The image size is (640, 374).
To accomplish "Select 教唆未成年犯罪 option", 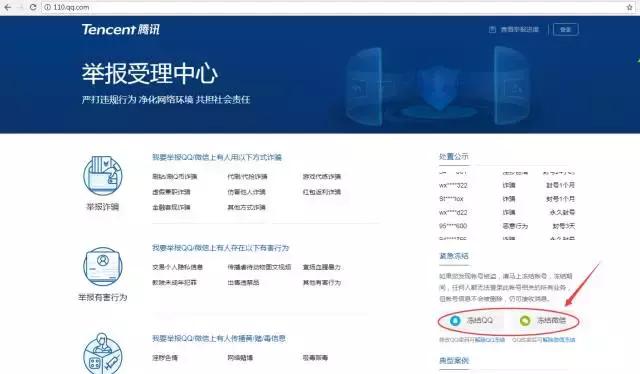I will [174, 283].
